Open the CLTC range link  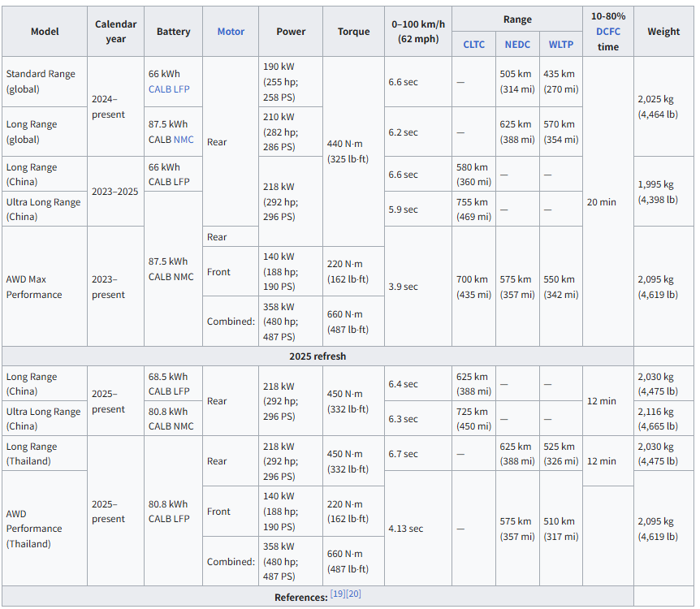pos(473,44)
